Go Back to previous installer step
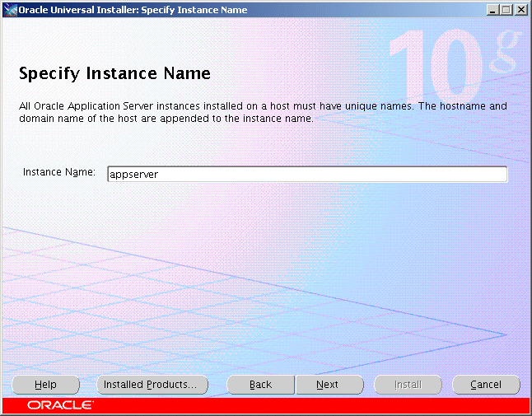 [x=260, y=385]
